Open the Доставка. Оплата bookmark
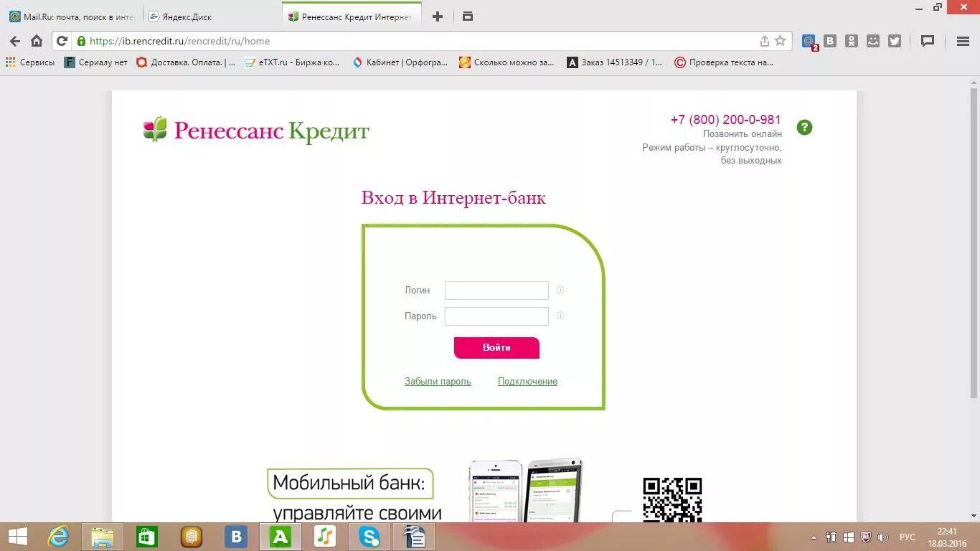Image resolution: width=980 pixels, height=551 pixels. pos(186,62)
